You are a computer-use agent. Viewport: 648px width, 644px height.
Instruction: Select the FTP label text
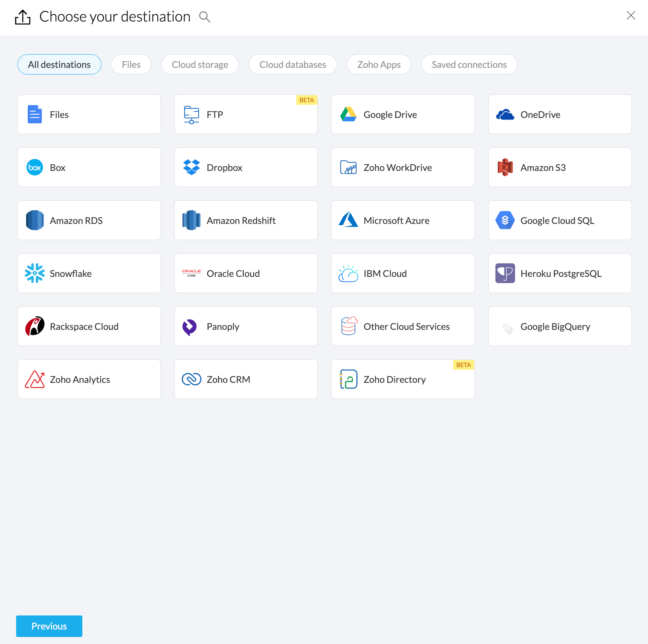[x=215, y=115]
